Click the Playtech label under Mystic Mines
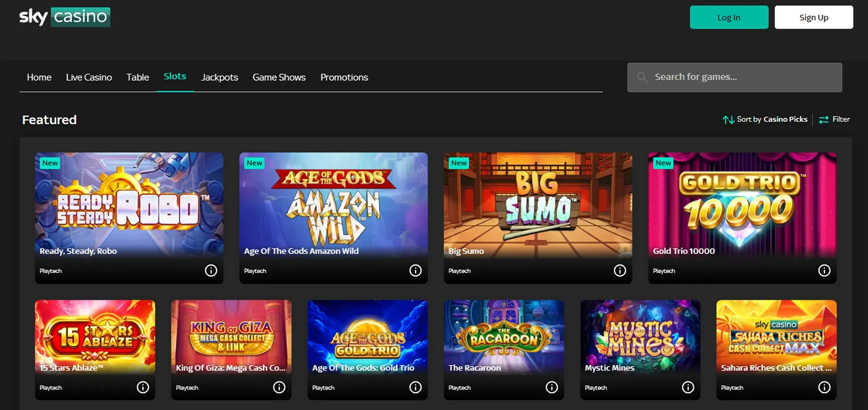 tap(596, 388)
